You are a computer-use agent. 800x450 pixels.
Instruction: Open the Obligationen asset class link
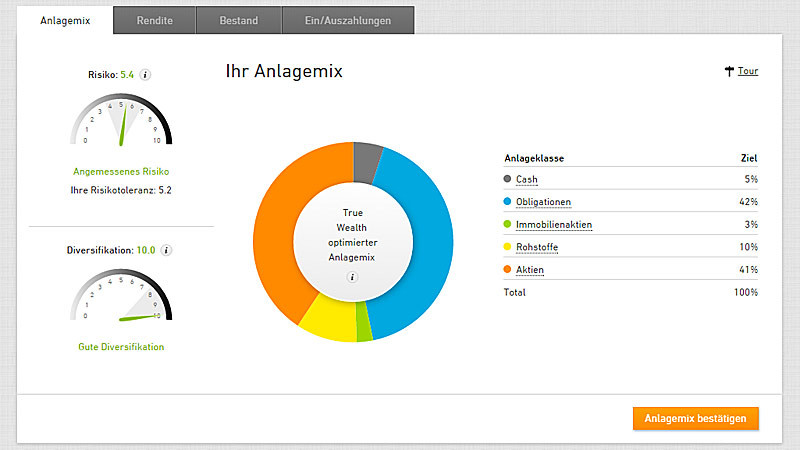tap(543, 202)
